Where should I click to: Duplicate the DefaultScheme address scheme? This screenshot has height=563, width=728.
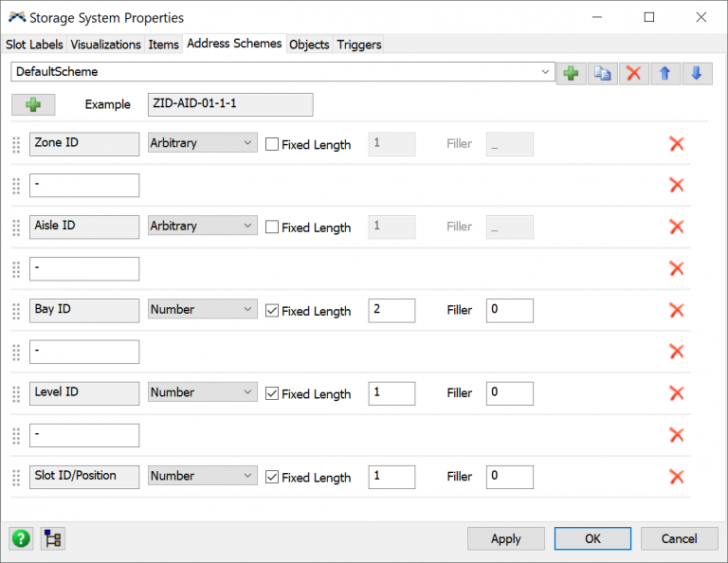tap(602, 73)
